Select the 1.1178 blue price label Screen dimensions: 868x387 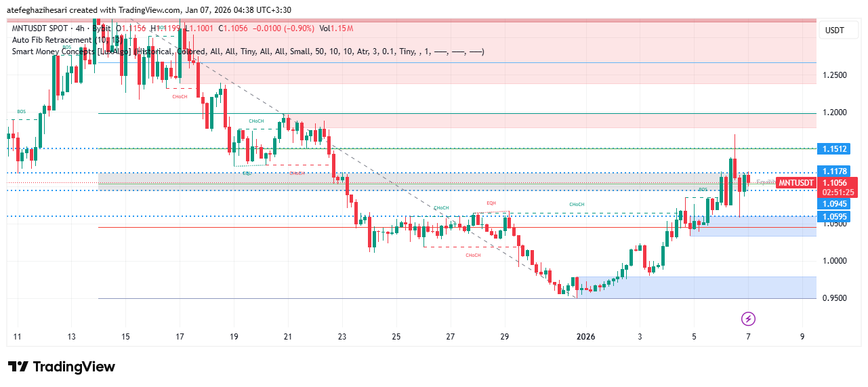(x=835, y=173)
